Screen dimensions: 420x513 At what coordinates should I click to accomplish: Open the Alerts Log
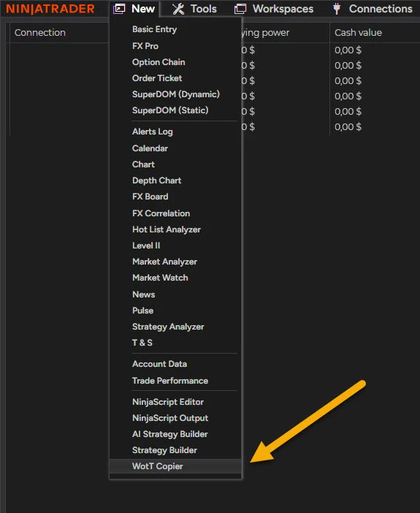[153, 132]
